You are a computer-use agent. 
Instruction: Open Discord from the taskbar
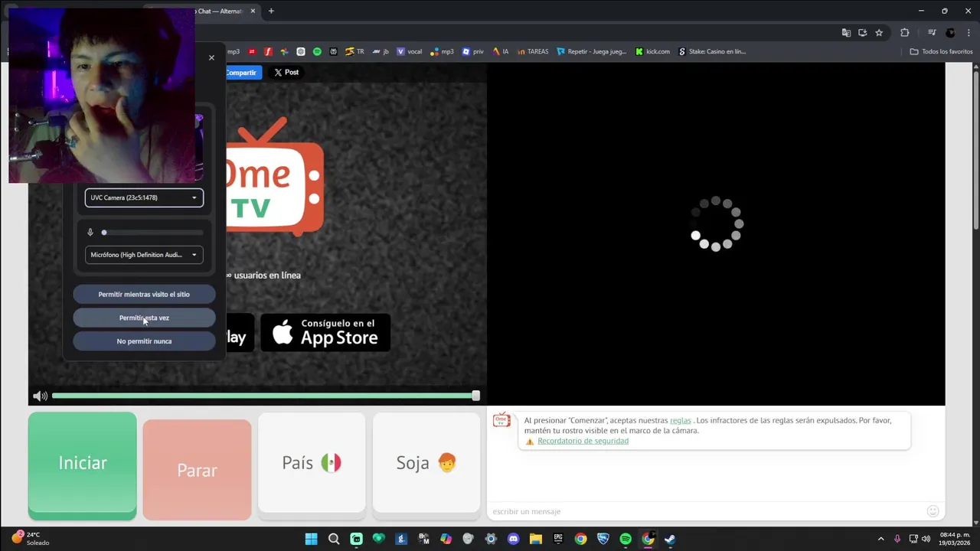(x=513, y=539)
